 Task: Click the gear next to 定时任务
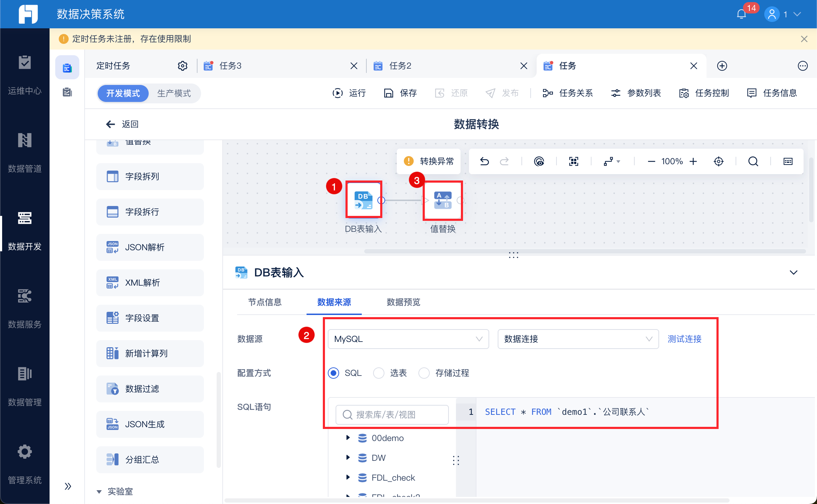click(x=182, y=66)
